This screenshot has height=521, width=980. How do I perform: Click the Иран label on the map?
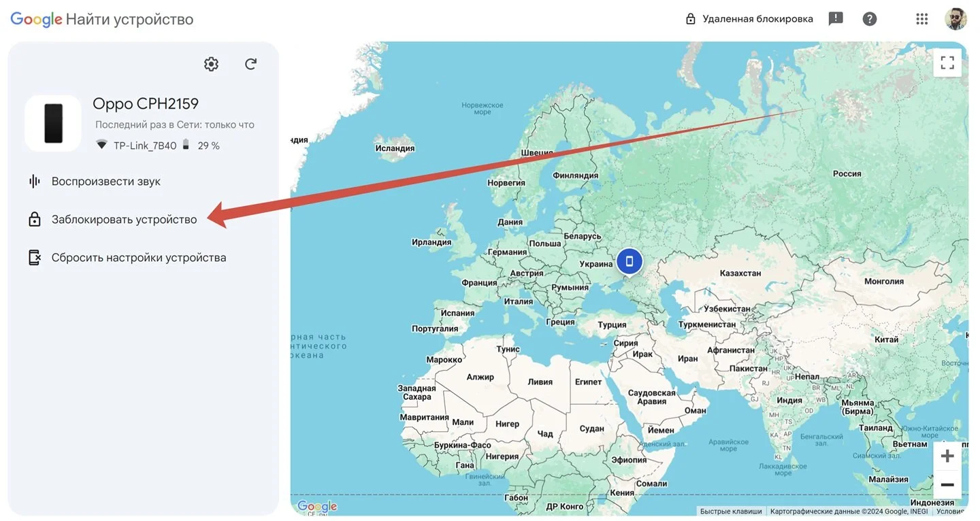688,358
